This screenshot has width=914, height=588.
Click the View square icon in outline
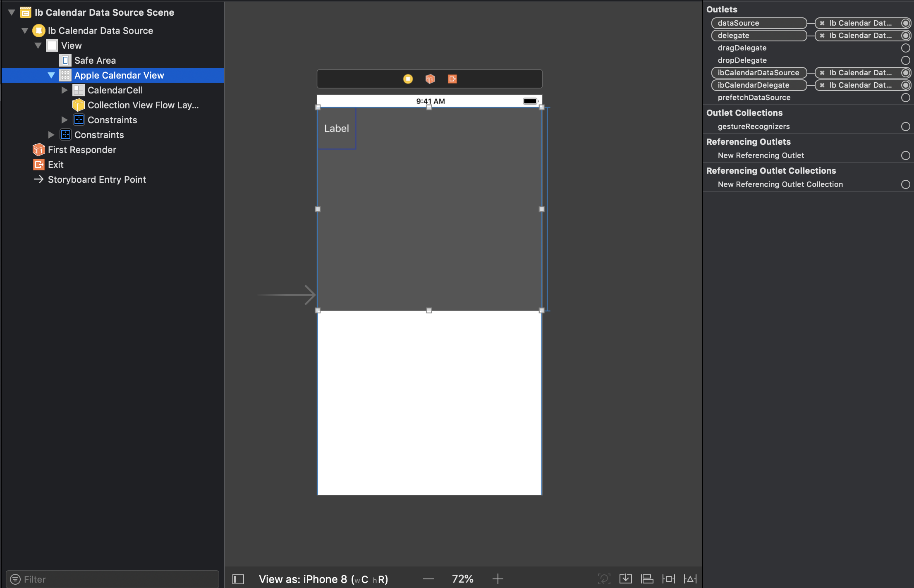[x=52, y=45]
